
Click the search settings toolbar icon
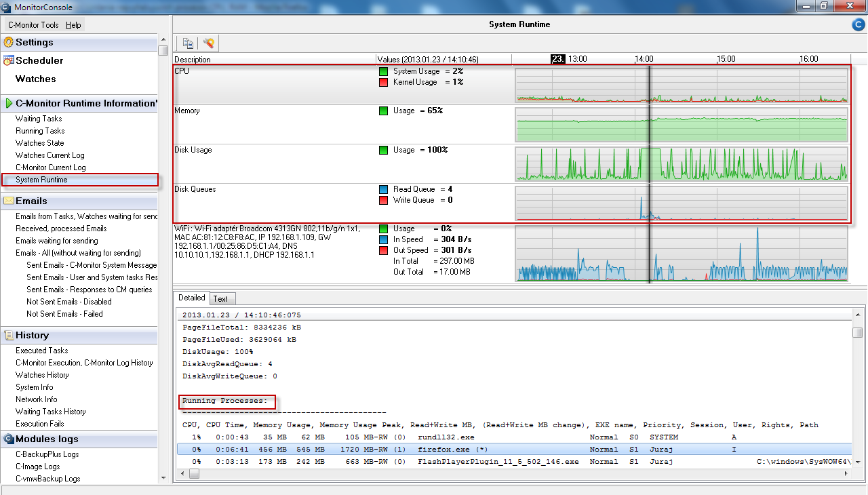(x=209, y=43)
